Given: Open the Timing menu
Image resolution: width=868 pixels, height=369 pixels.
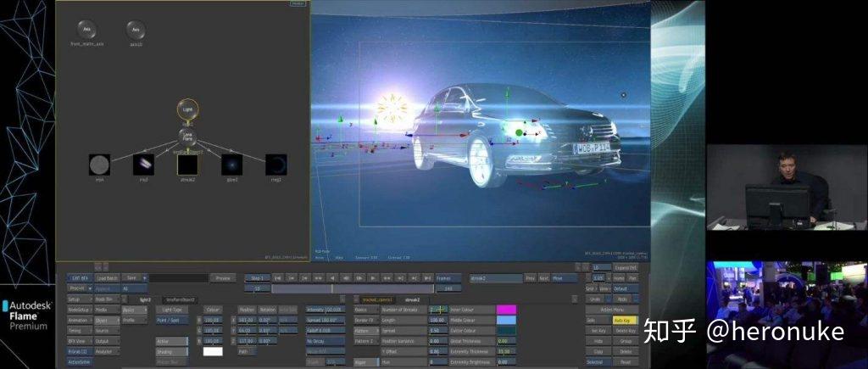Looking at the screenshot, I should [x=80, y=331].
